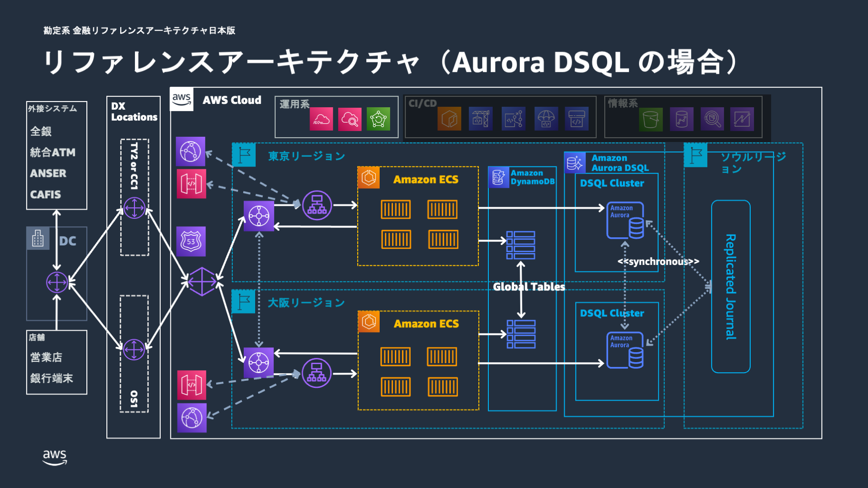Click the 外接システム heading
Image resolution: width=868 pixels, height=488 pixels.
point(52,109)
